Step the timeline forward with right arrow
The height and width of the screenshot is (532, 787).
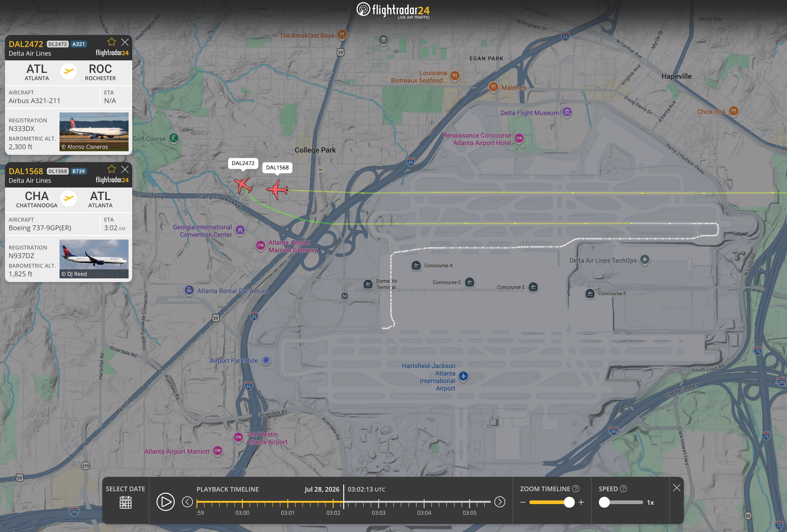coord(499,502)
